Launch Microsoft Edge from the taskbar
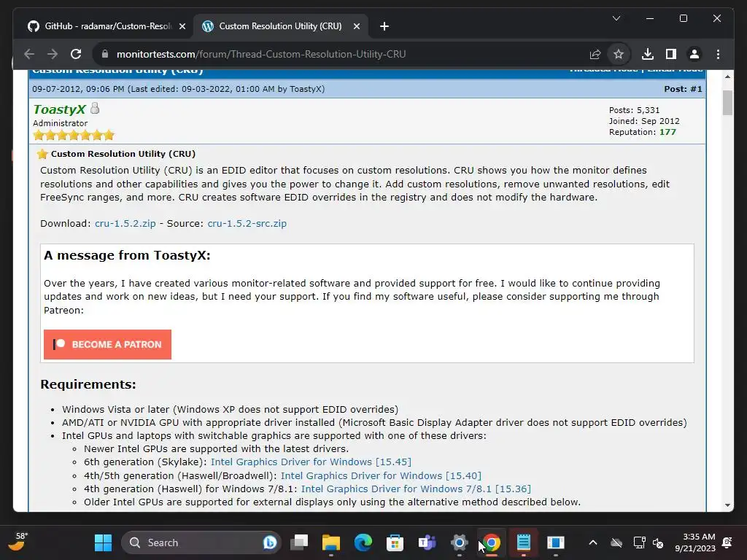The width and height of the screenshot is (747, 560). coord(363,542)
